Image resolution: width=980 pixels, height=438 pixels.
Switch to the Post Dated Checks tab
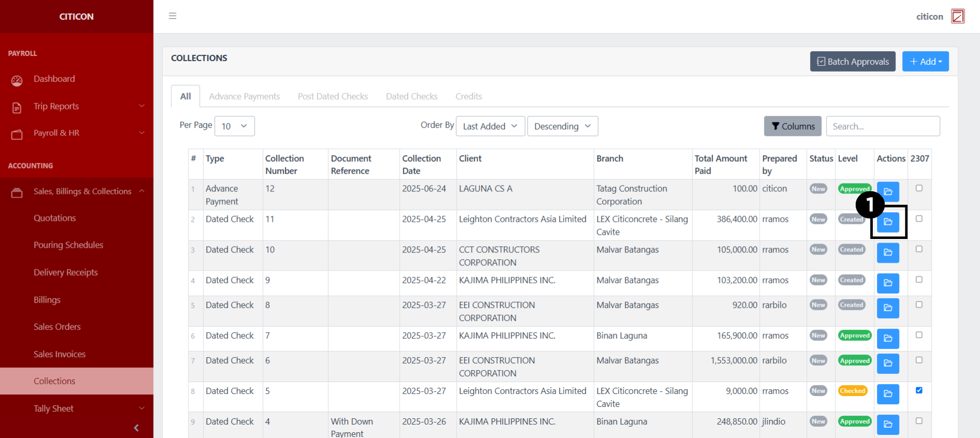click(x=333, y=96)
